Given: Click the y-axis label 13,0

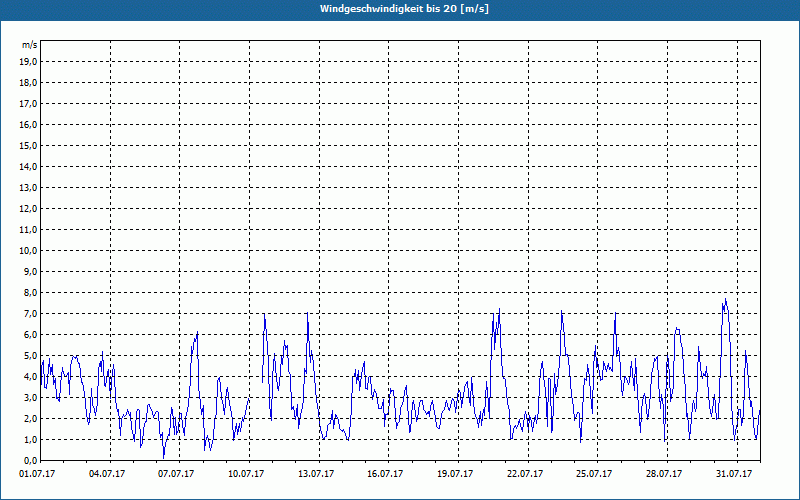Looking at the screenshot, I should click(28, 188).
